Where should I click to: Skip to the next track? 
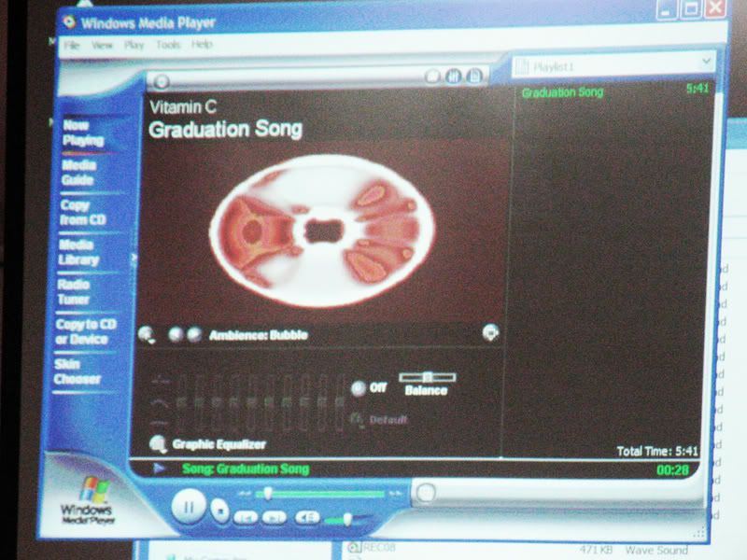275,516
